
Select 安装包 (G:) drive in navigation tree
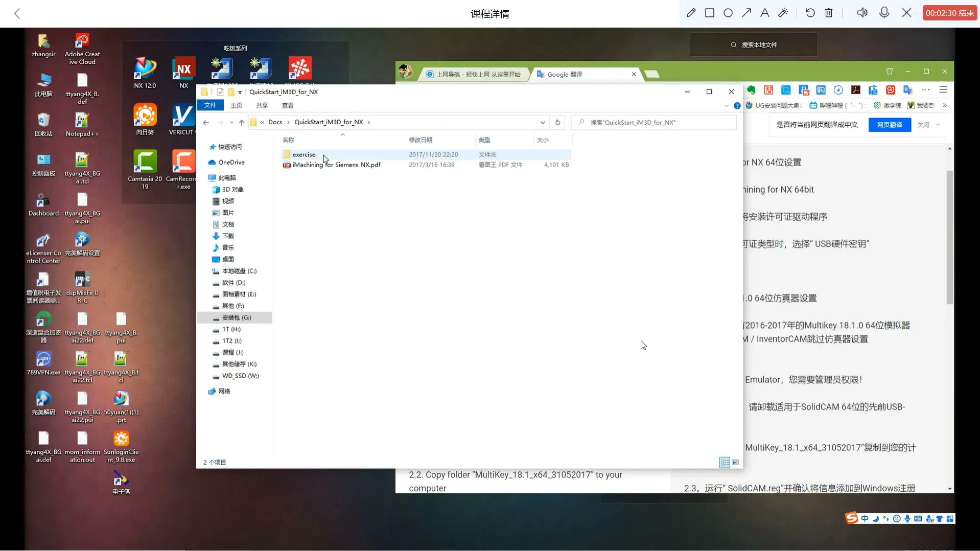[236, 318]
